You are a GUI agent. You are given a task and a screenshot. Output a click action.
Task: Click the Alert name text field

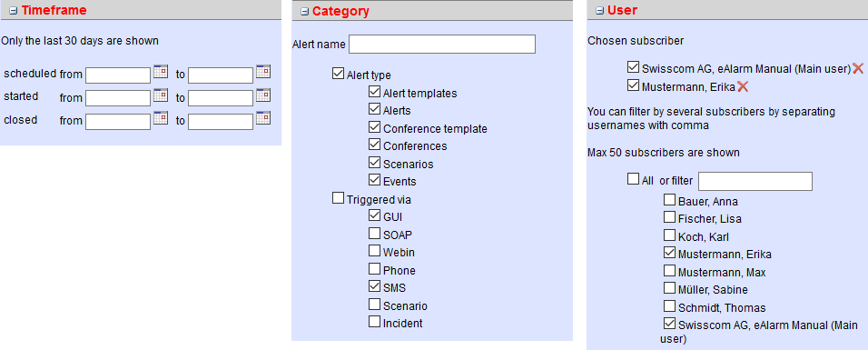[442, 45]
